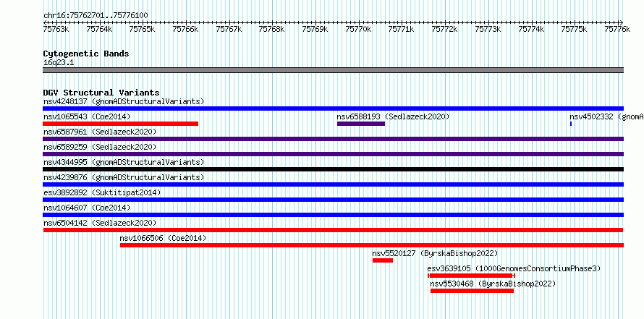
Task: Open nsv6587961 (Sedlazeck2020) label
Action: click(x=100, y=132)
